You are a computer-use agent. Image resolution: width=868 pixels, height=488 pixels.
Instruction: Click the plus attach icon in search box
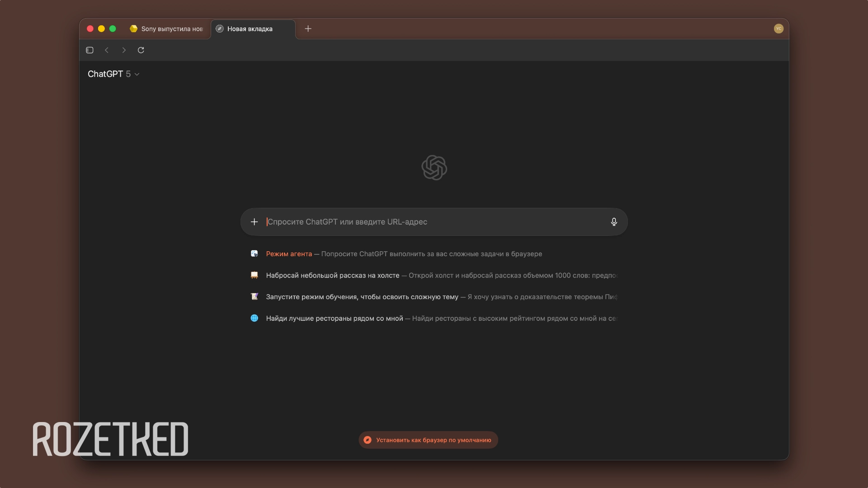[x=255, y=222]
